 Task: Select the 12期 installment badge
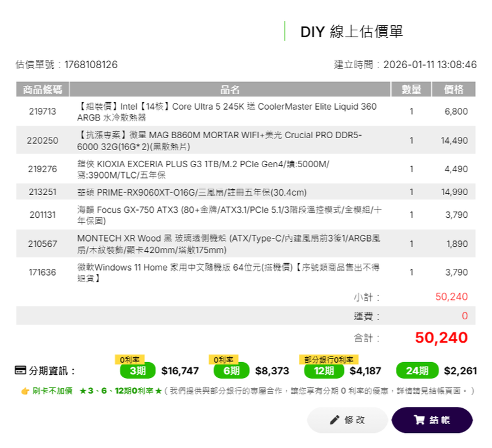pyautogui.click(x=324, y=370)
